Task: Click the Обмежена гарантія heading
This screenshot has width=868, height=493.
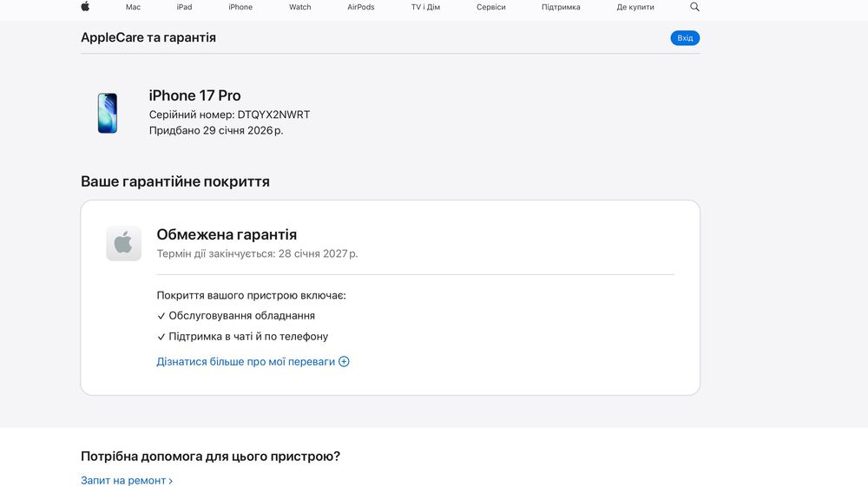Action: tap(227, 234)
